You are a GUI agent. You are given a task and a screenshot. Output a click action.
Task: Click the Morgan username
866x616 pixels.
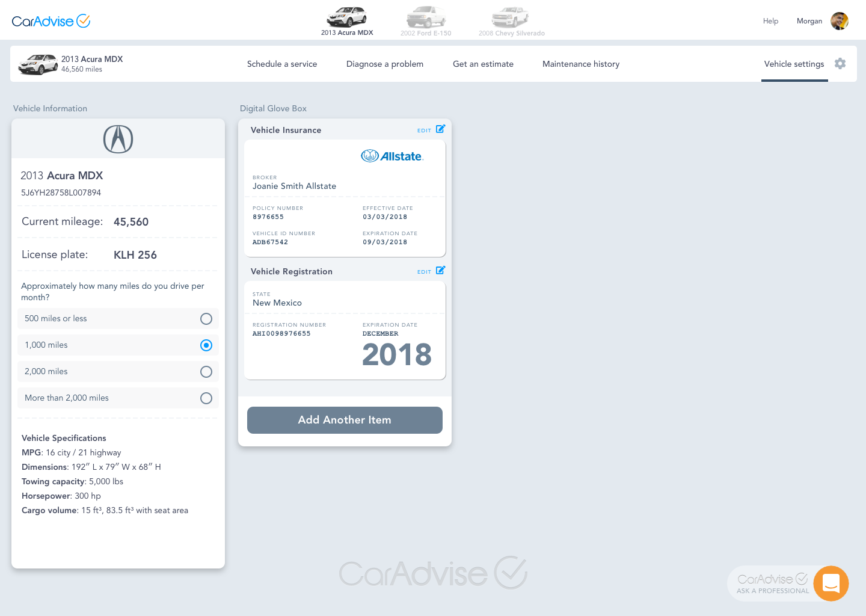click(x=809, y=21)
